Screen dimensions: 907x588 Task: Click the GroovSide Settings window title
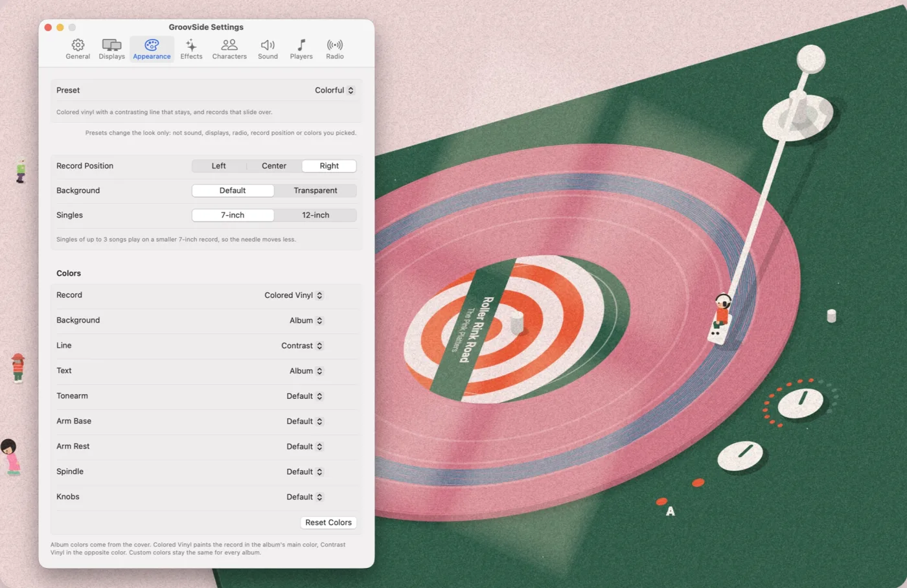click(x=206, y=27)
